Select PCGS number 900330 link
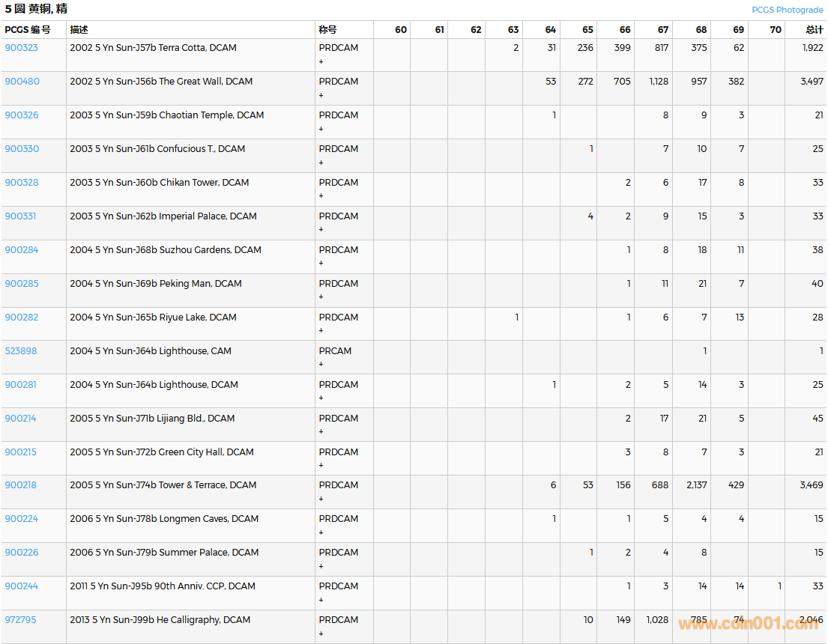The image size is (828, 644). pos(22,148)
